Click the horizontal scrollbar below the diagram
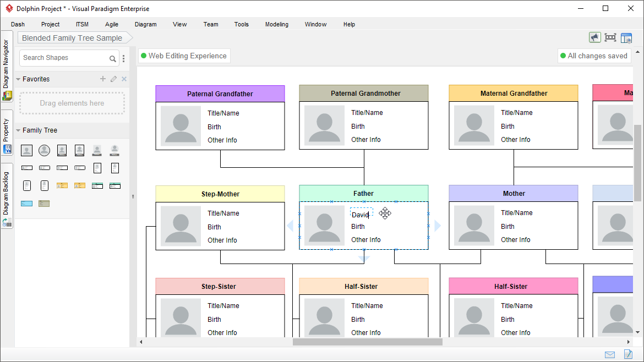This screenshot has height=362, width=644. pyautogui.click(x=368, y=341)
